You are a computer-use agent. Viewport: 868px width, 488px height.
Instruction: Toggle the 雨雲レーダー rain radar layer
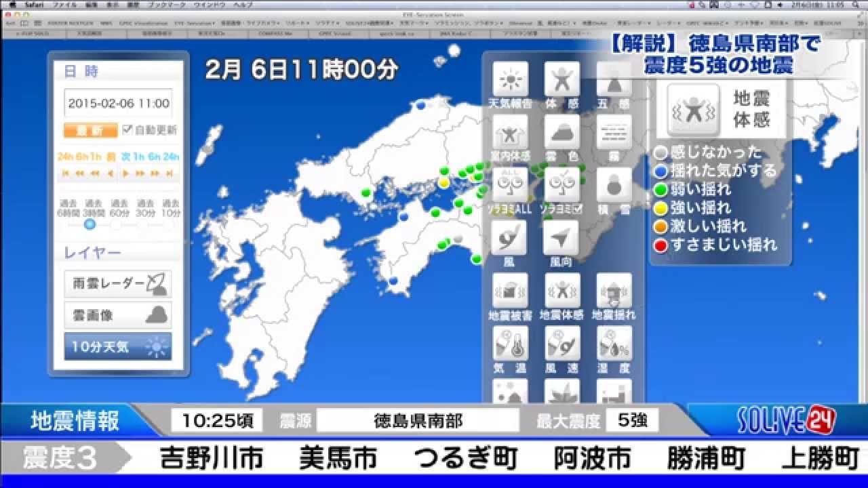(x=118, y=284)
